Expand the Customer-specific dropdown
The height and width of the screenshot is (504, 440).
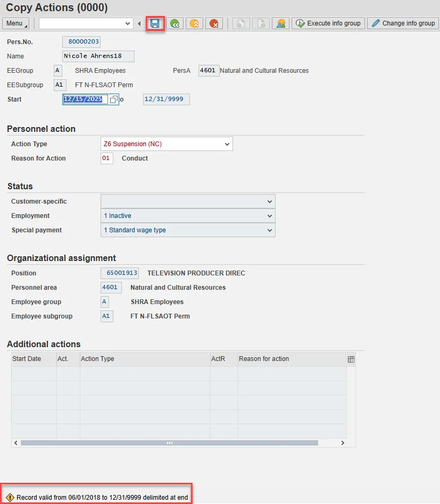click(x=270, y=201)
